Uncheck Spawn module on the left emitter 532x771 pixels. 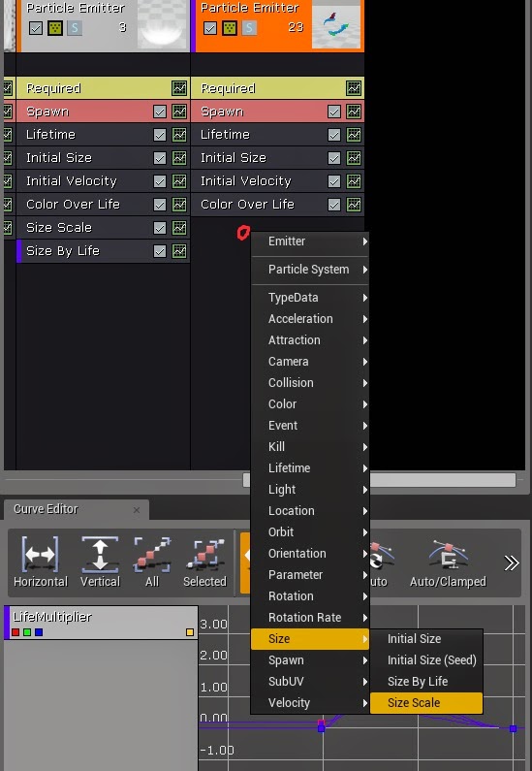160,112
